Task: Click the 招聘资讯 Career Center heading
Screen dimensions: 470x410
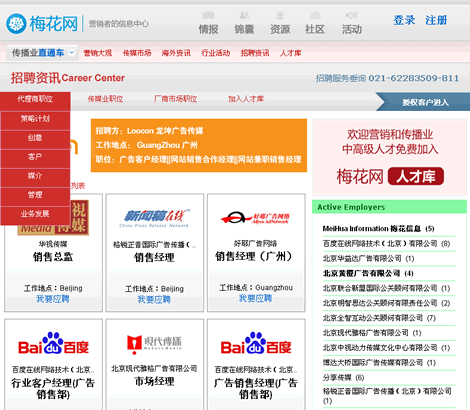Action: coord(68,78)
